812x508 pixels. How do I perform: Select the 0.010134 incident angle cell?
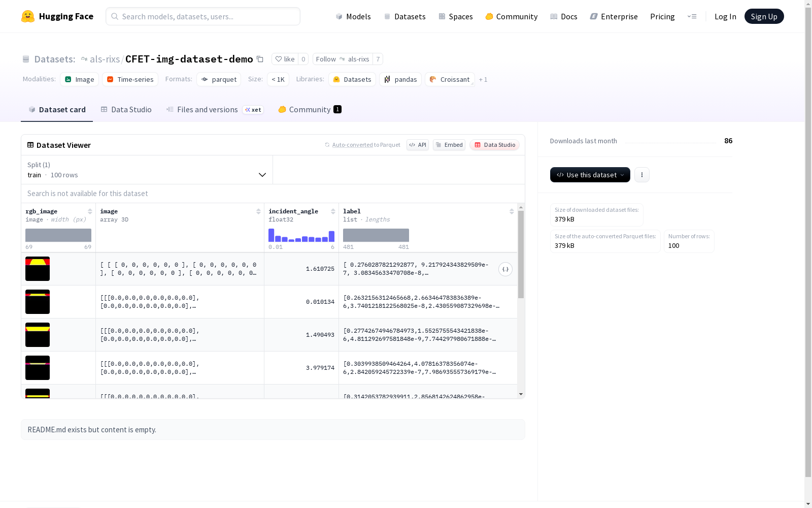click(x=301, y=302)
